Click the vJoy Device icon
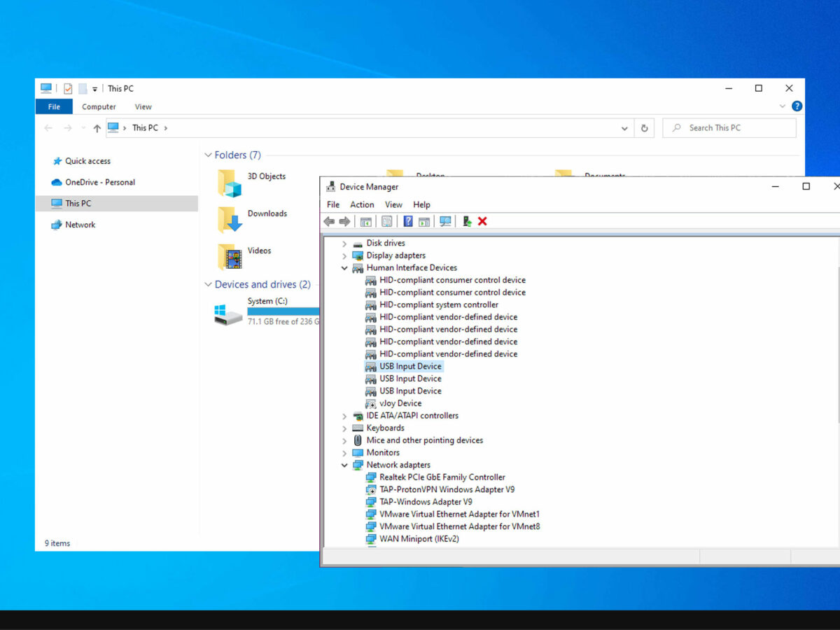Viewport: 840px width, 630px height. point(371,403)
